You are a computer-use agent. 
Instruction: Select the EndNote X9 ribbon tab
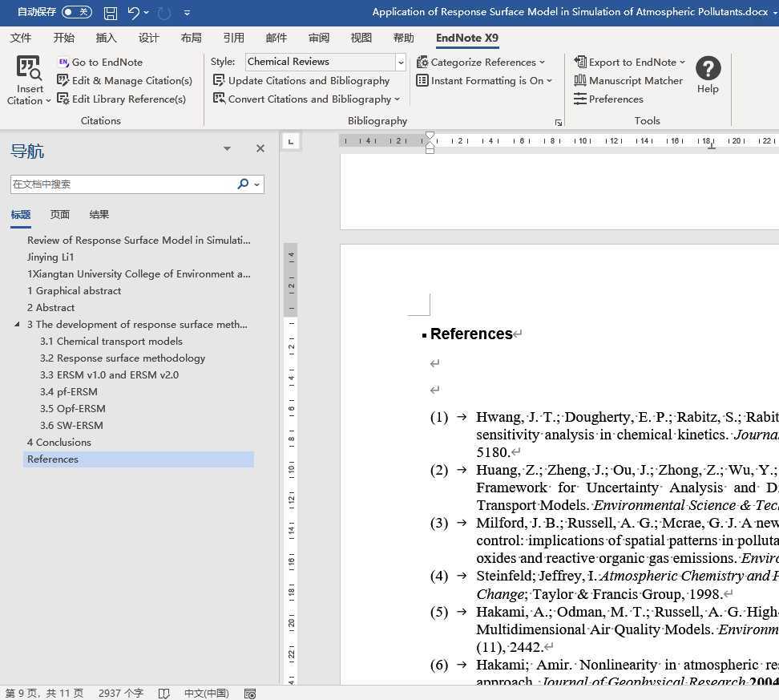467,38
